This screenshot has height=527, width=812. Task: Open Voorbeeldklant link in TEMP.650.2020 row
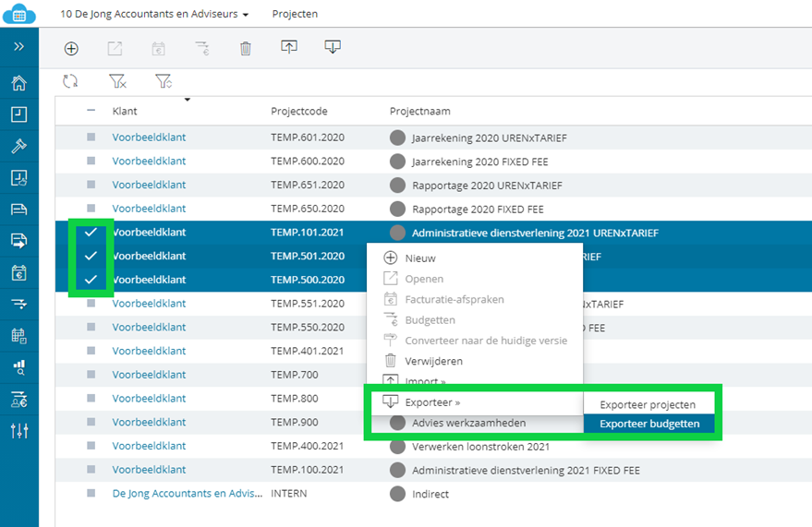point(149,209)
